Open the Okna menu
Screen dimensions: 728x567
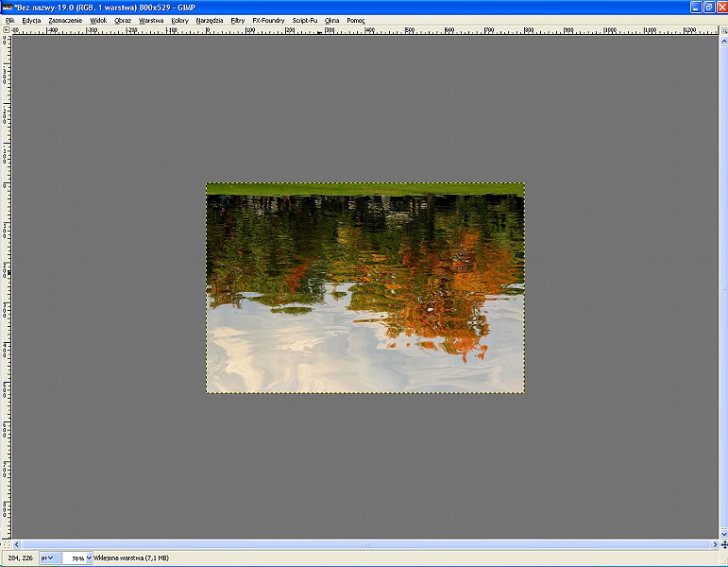(x=331, y=20)
